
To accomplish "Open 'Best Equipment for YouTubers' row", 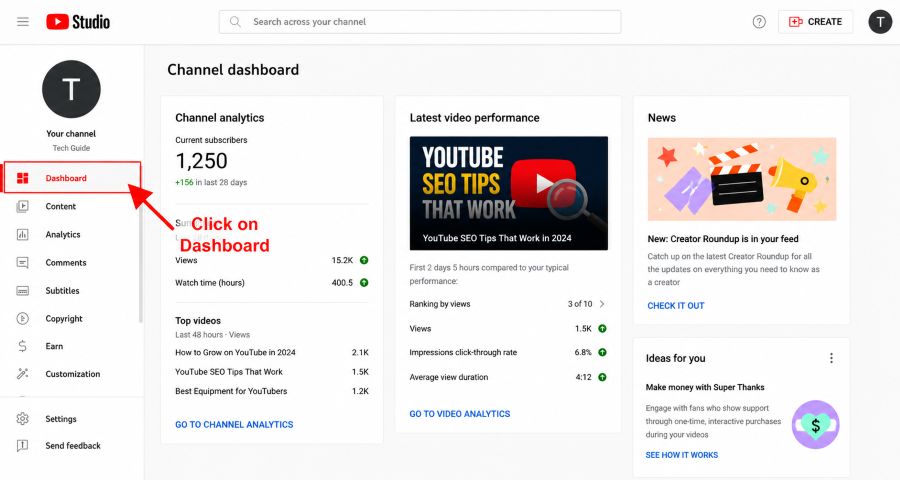I will tap(231, 391).
